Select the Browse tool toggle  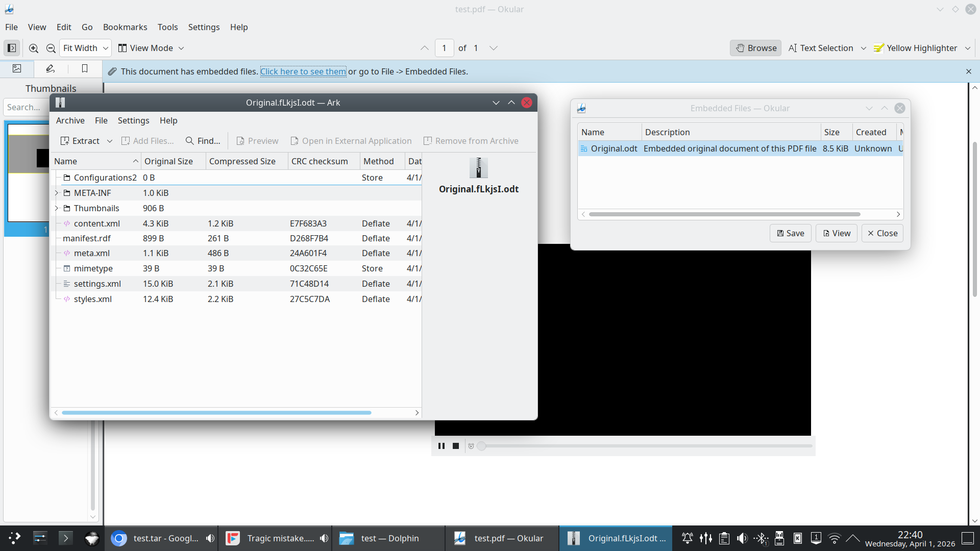[756, 48]
